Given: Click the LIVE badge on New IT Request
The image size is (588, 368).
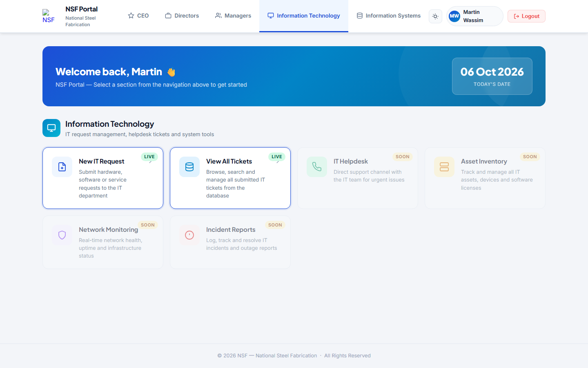Looking at the screenshot, I should 149,157.
